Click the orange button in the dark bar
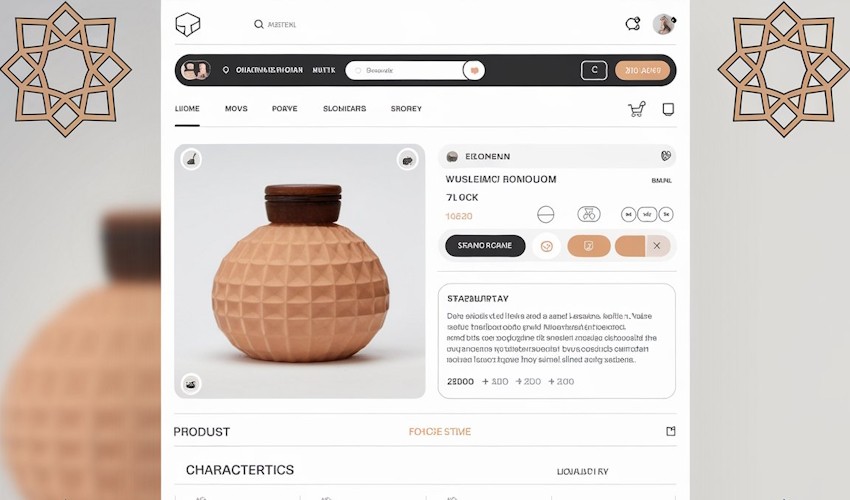 point(642,70)
